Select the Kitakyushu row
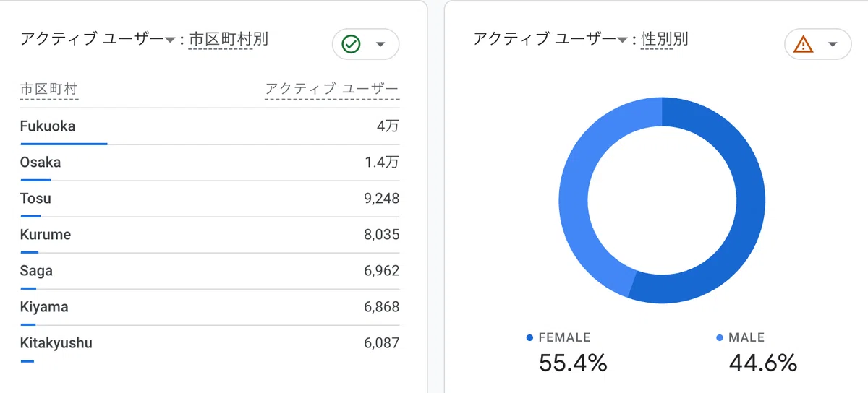 tap(210, 344)
